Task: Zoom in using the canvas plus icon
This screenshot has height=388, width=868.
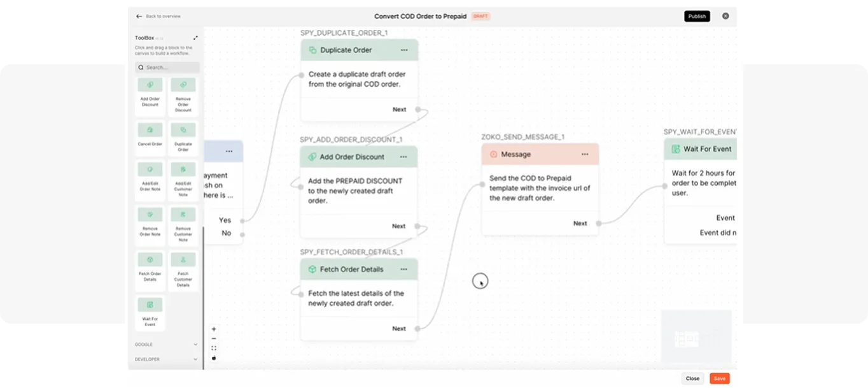Action: 214,328
